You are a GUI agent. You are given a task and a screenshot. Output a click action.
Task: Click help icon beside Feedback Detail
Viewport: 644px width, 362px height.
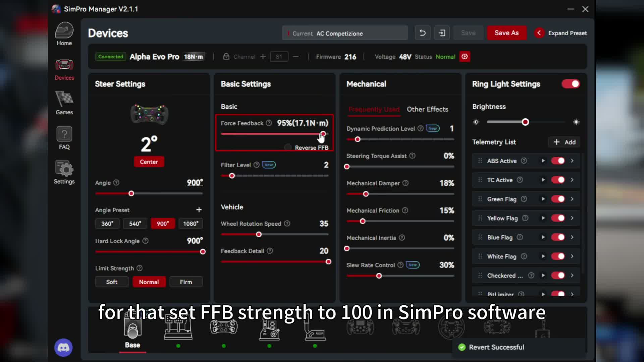point(270,251)
